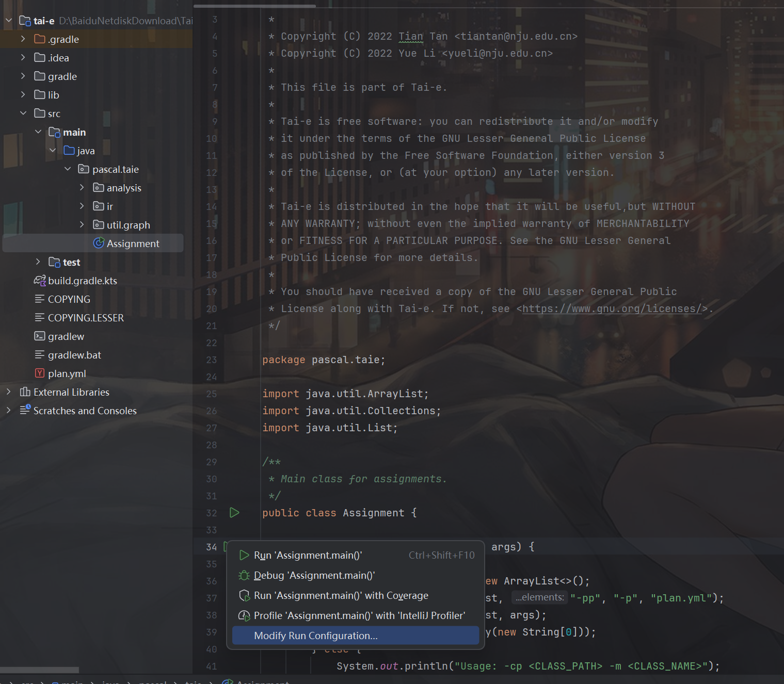Select Run 'Assignment.main()' with Coverage
784x684 pixels.
(x=341, y=596)
